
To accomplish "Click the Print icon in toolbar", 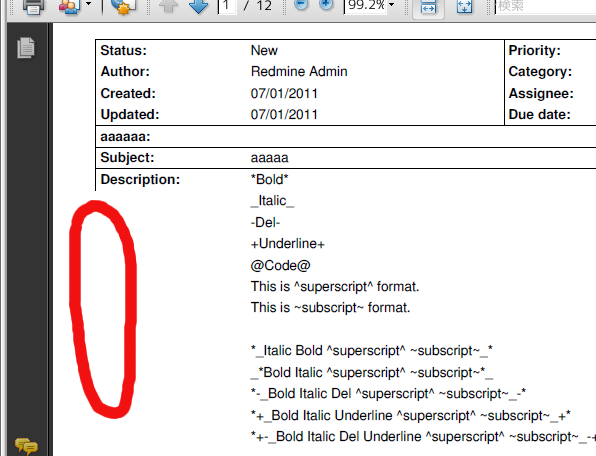I will tap(33, 6).
